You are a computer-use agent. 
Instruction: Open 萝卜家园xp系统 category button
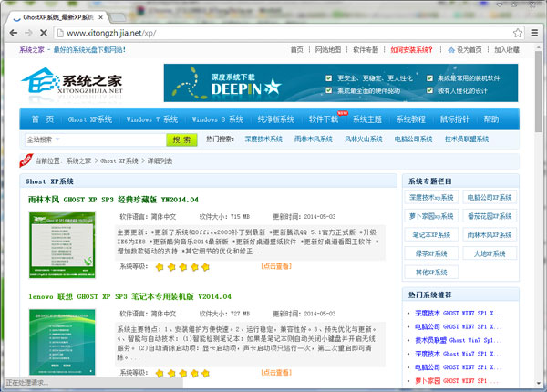(x=431, y=216)
